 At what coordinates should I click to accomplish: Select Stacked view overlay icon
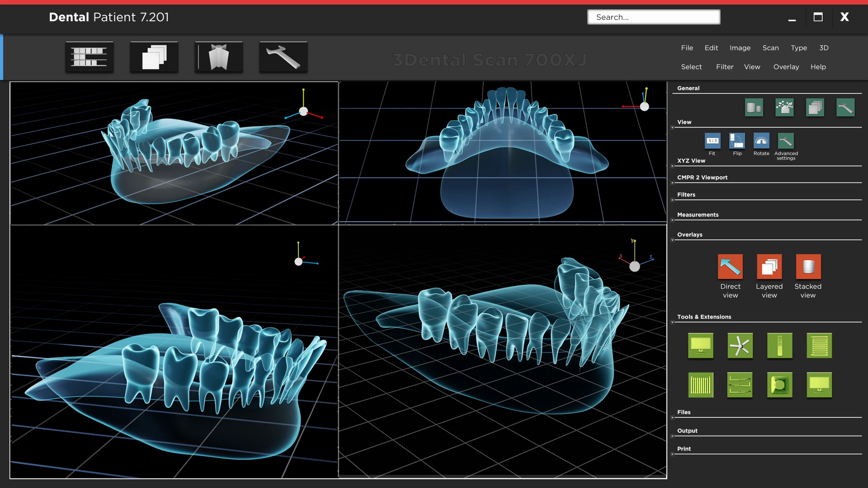click(808, 267)
